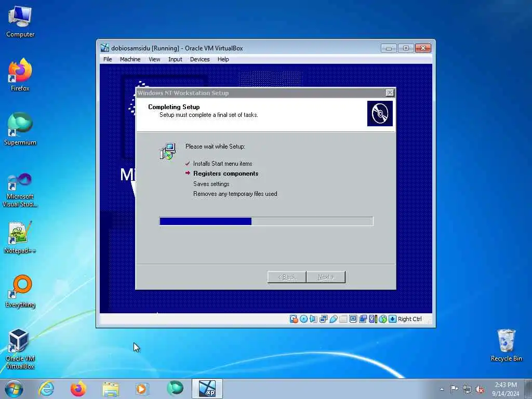Click the disabled Back button in Setup

click(x=287, y=277)
